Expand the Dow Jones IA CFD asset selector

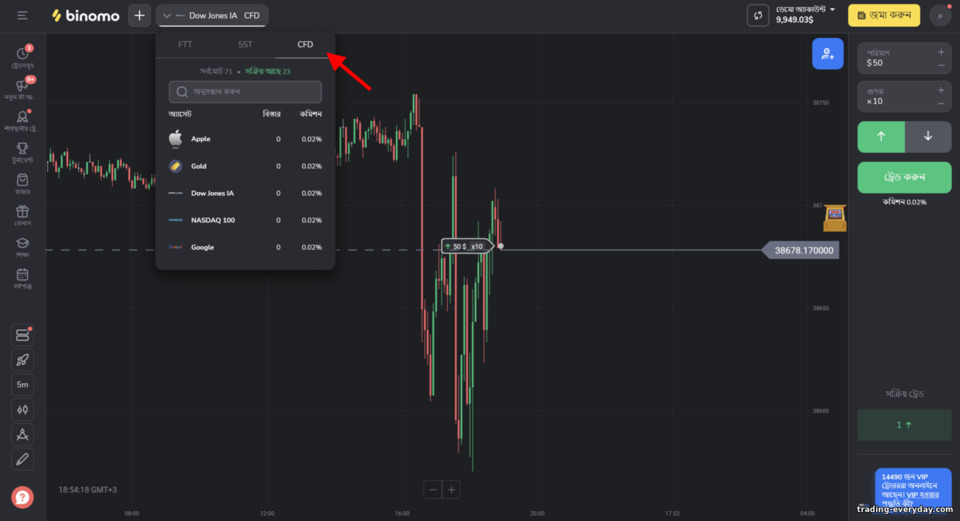(x=212, y=15)
